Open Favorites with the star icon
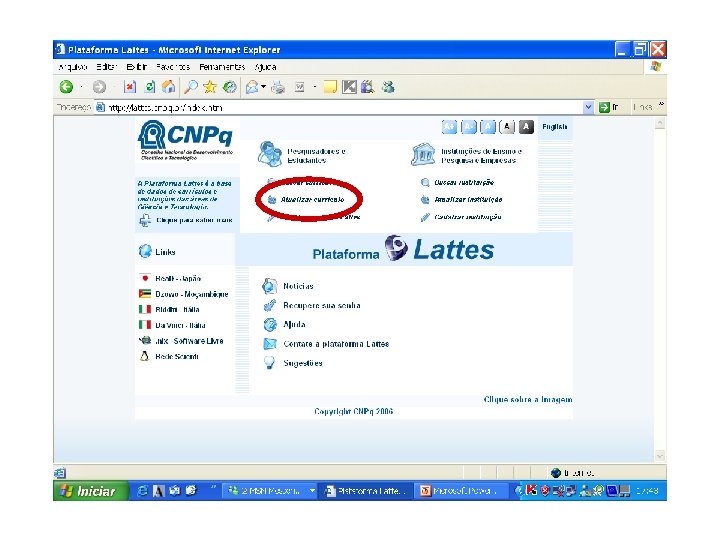Screen dimensions: 720x540 point(210,87)
